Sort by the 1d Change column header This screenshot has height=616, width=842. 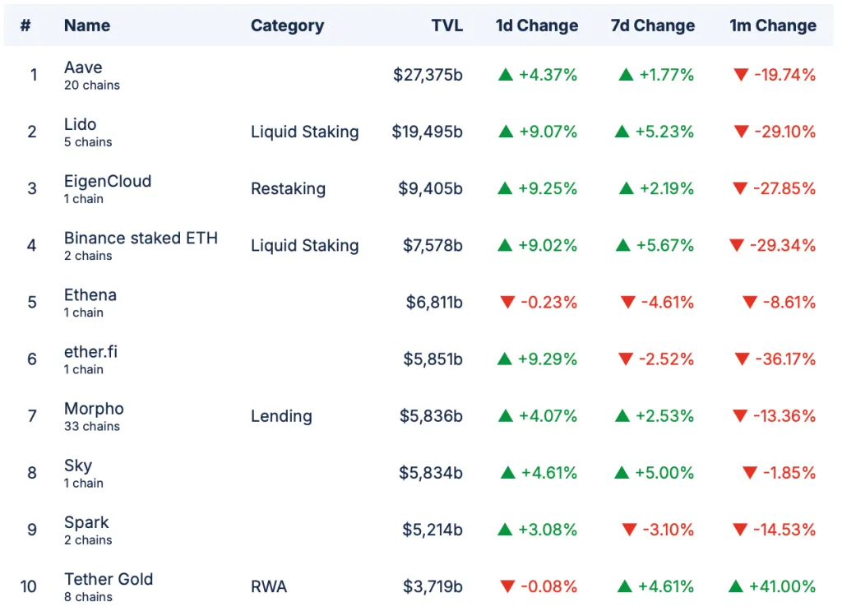tap(536, 25)
